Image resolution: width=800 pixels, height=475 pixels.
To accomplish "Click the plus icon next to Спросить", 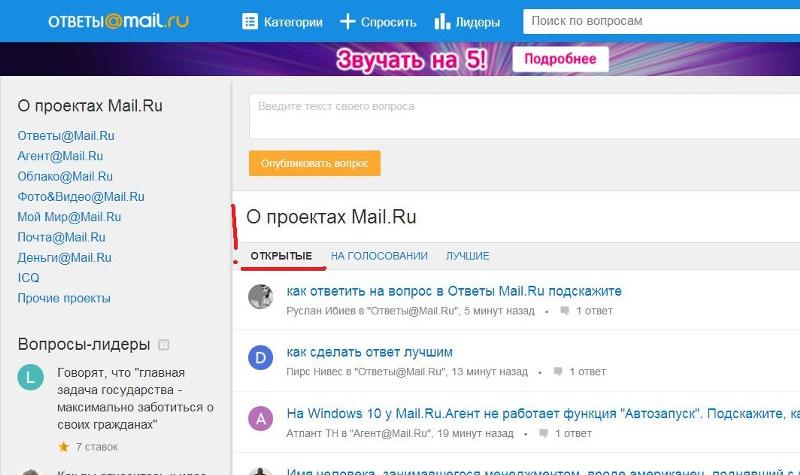I will [x=347, y=21].
